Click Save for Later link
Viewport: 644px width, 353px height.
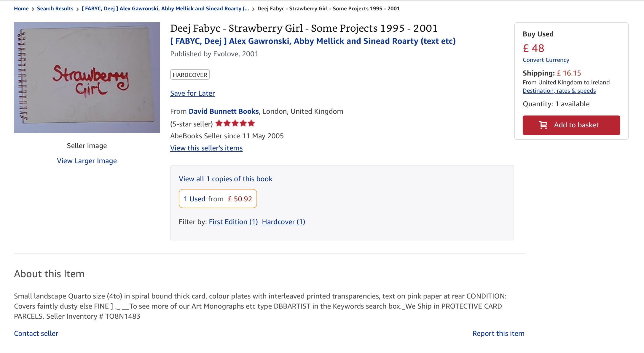tap(192, 93)
